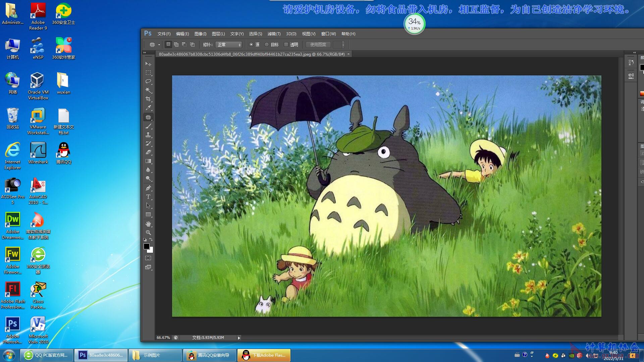Expand the toolbox double-arrow toggle
644x362 pixels.
(145, 53)
